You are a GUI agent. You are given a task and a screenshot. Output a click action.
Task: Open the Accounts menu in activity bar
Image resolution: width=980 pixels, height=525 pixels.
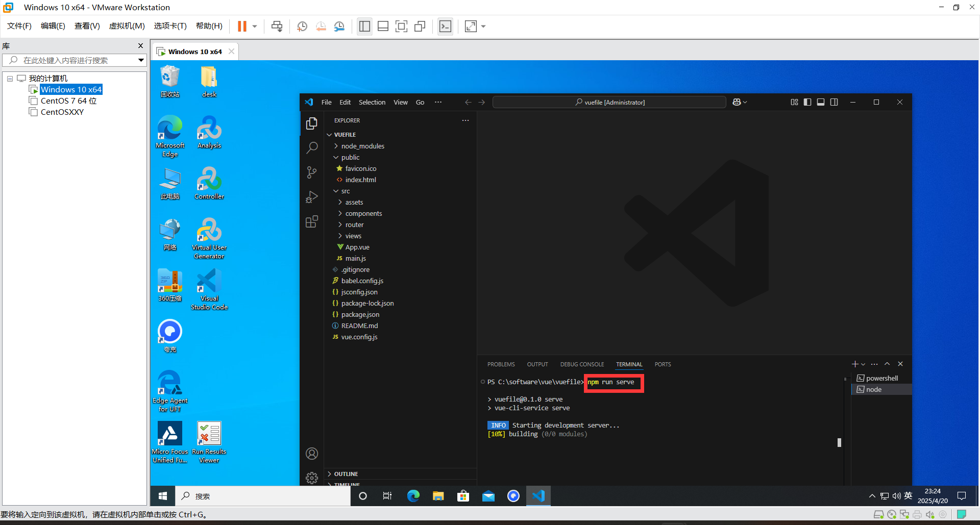click(x=312, y=454)
